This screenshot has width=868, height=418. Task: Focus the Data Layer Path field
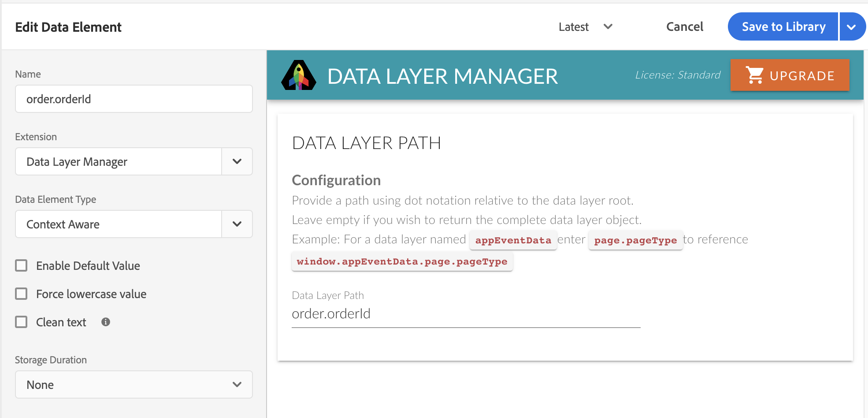coord(465,314)
